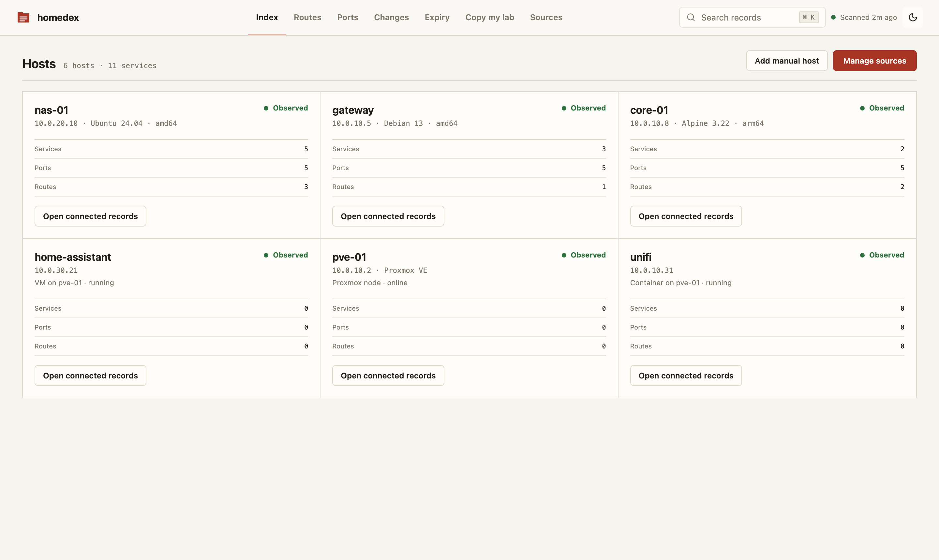The image size is (939, 560).
Task: Switch to the Routes tab
Action: tap(307, 17)
